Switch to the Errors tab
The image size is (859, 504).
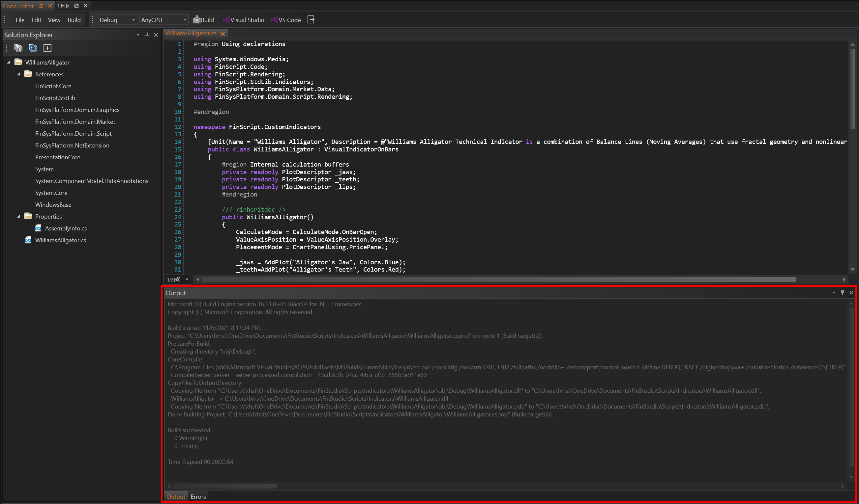click(198, 496)
